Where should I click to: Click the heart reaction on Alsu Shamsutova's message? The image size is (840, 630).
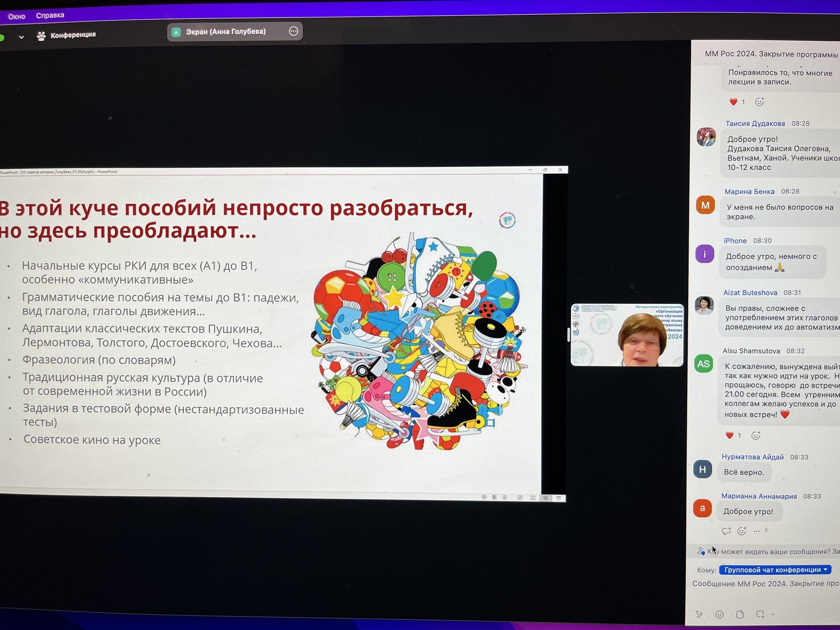[x=729, y=435]
